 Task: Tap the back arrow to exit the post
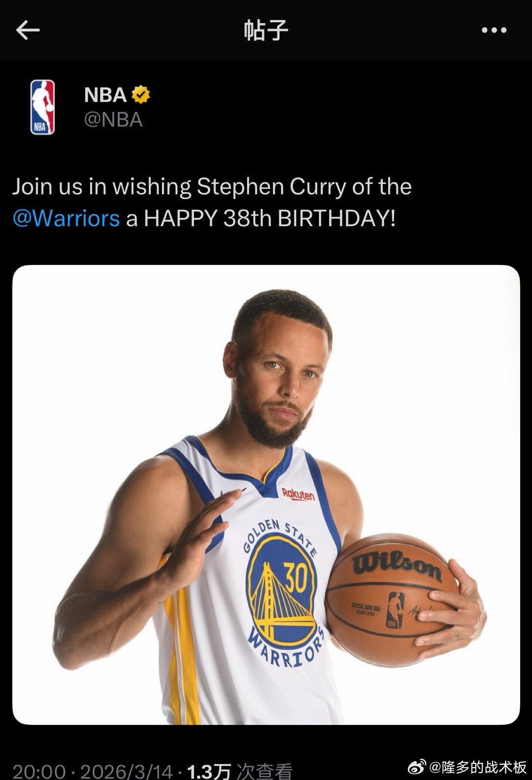(x=28, y=30)
